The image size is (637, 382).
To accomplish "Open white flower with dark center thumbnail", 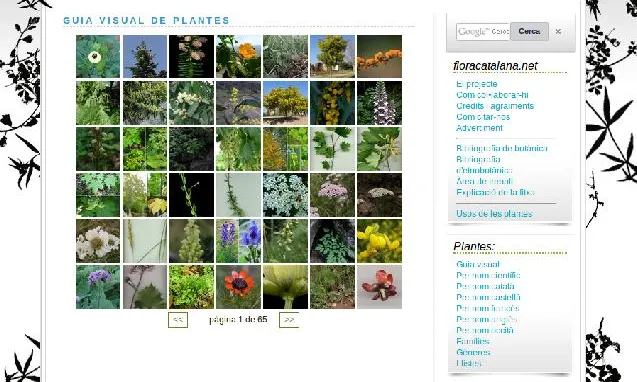I will (98, 56).
